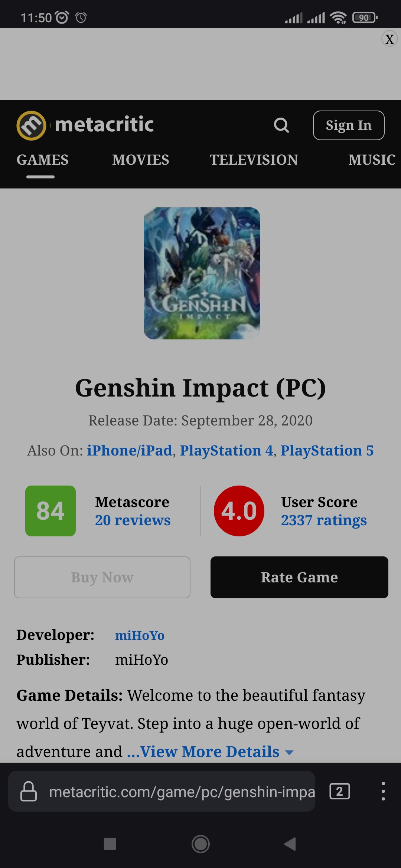401x868 pixels.
Task: Open browser three-dot menu
Action: [383, 791]
